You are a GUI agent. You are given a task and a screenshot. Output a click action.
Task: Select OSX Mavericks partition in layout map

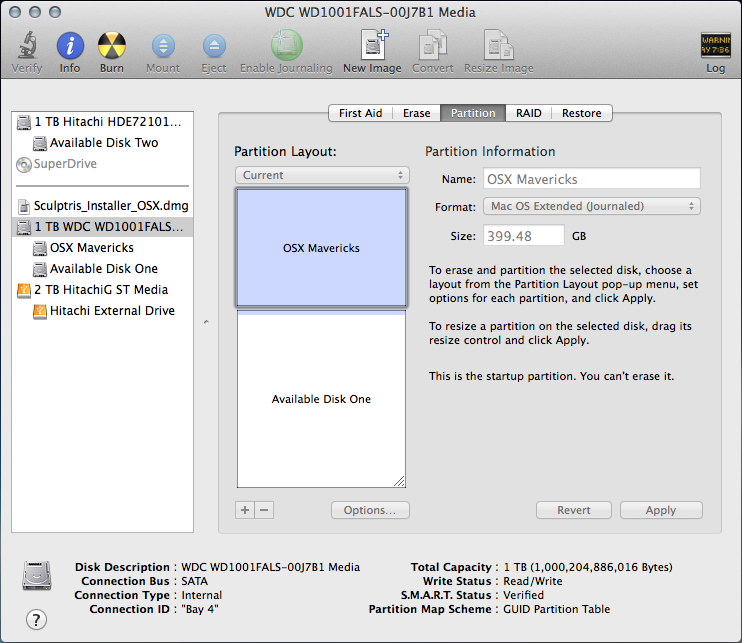pyautogui.click(x=321, y=248)
